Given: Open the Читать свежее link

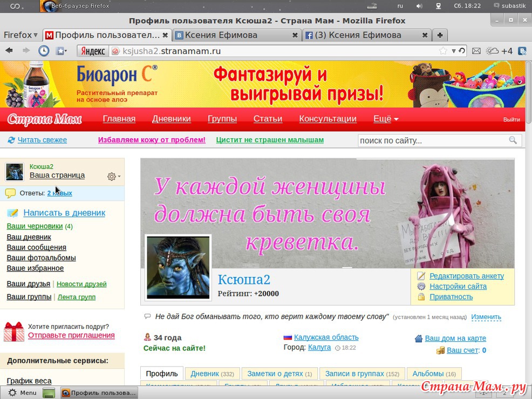Looking at the screenshot, I should click(42, 140).
